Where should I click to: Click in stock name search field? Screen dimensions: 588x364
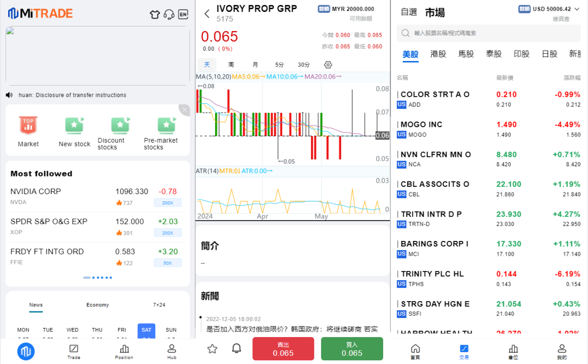pos(489,33)
